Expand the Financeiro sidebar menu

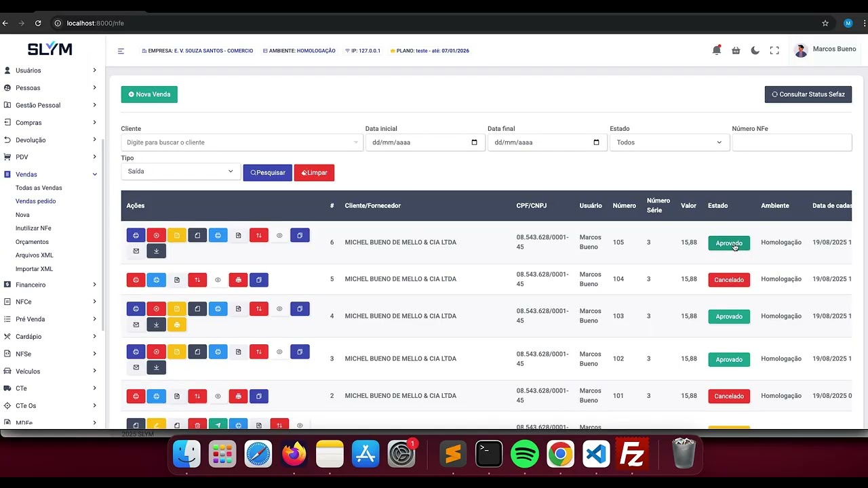51,285
